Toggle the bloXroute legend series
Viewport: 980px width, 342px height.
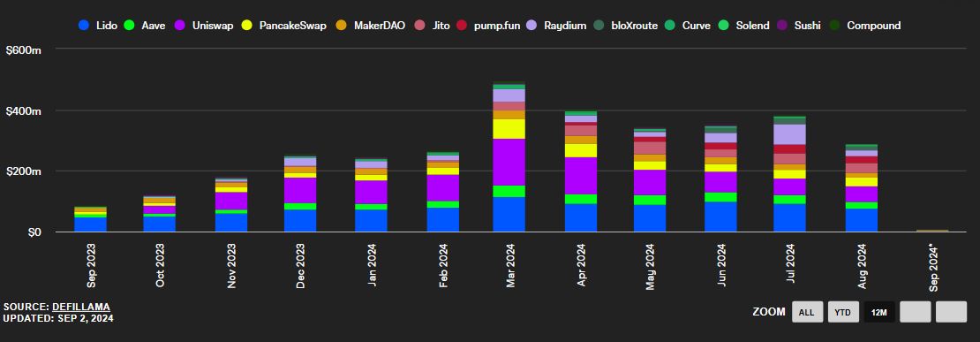625,26
